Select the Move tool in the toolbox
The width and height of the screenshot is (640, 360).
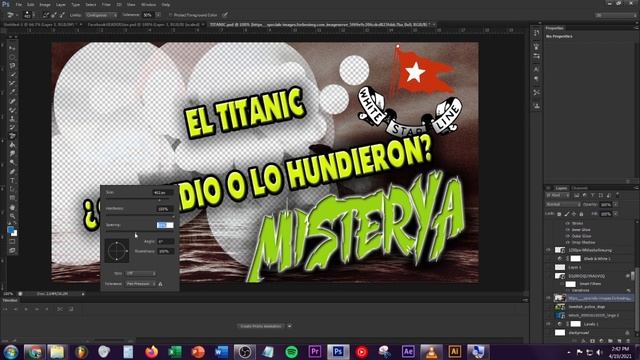[12, 48]
